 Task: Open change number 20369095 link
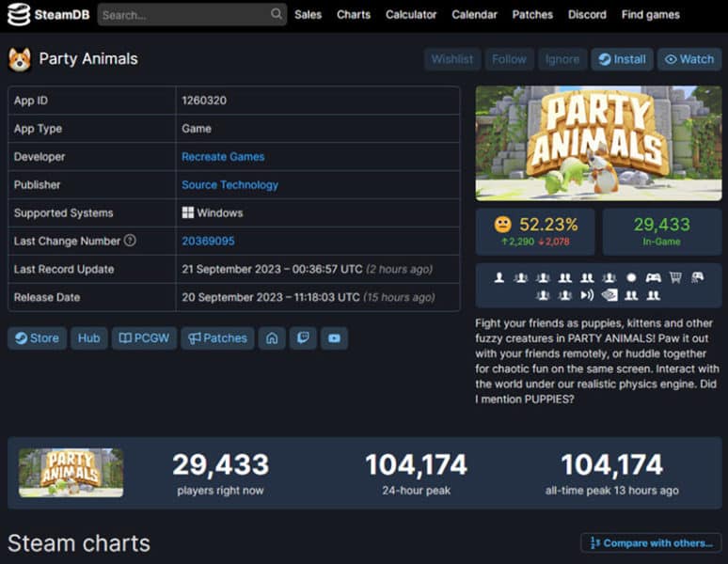pos(208,241)
